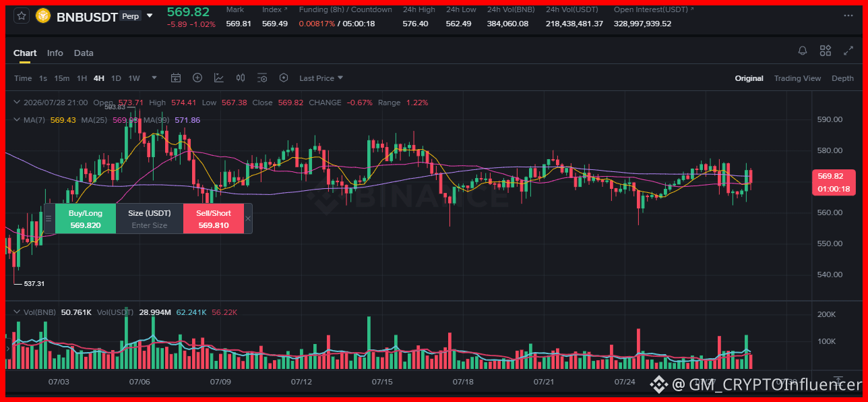The height and width of the screenshot is (402, 868).
Task: Select the 1W interval
Action: pyautogui.click(x=134, y=78)
